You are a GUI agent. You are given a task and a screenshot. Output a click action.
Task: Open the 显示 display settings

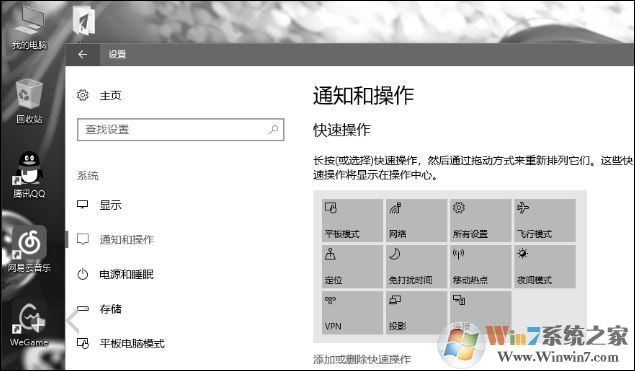(x=99, y=205)
